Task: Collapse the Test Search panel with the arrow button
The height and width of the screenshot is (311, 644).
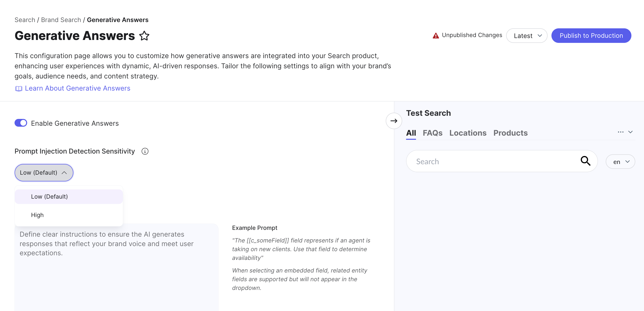Action: point(393,121)
